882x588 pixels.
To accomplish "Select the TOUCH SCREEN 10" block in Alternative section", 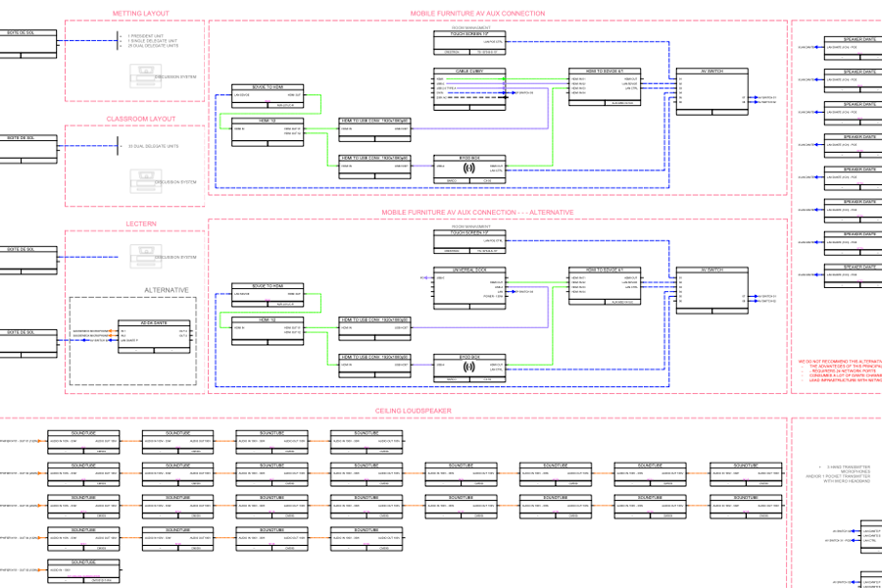I will click(469, 241).
